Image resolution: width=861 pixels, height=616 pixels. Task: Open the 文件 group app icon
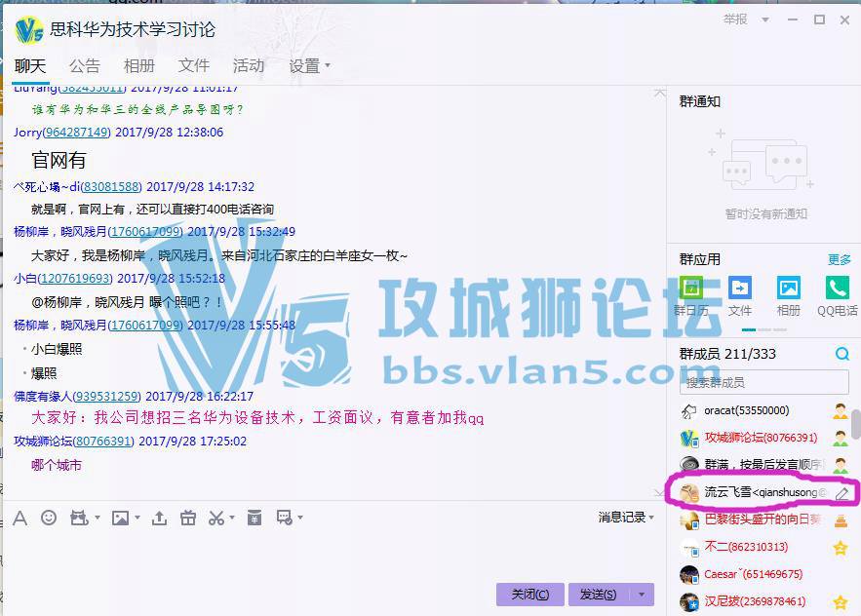pyautogui.click(x=740, y=296)
